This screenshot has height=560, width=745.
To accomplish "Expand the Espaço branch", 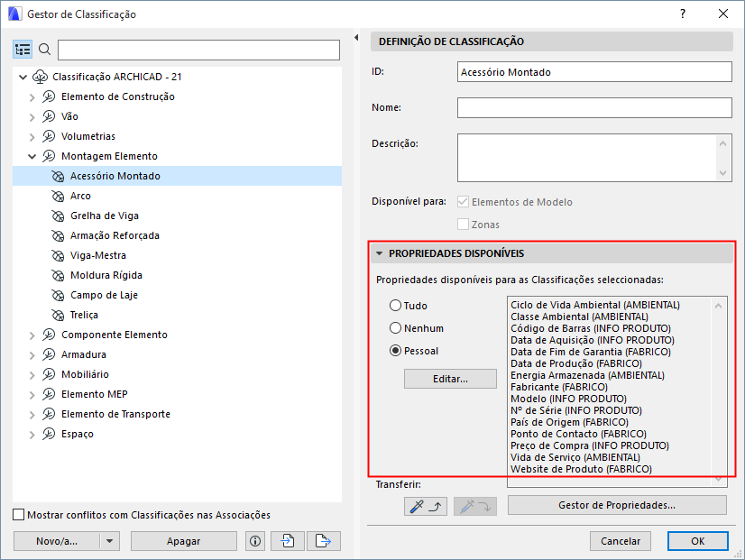I will [x=32, y=435].
